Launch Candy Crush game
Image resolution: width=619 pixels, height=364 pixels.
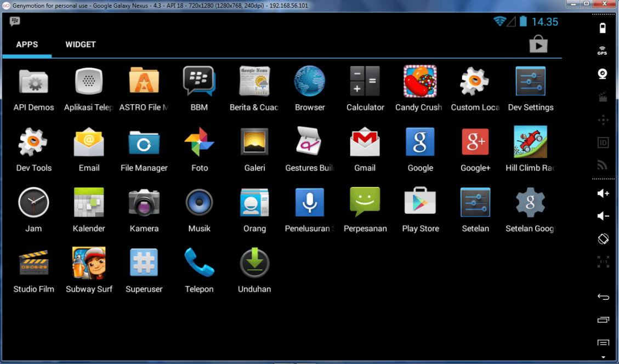click(x=420, y=81)
